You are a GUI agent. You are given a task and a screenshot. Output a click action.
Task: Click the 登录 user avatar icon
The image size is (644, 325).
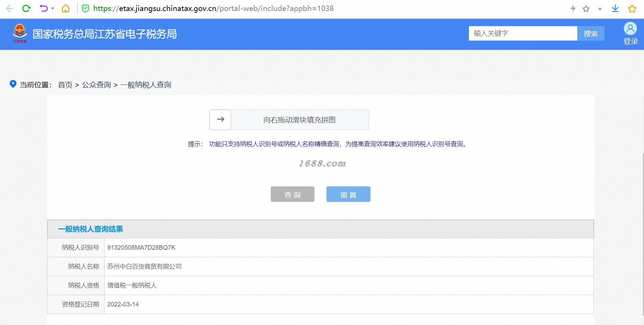631,29
